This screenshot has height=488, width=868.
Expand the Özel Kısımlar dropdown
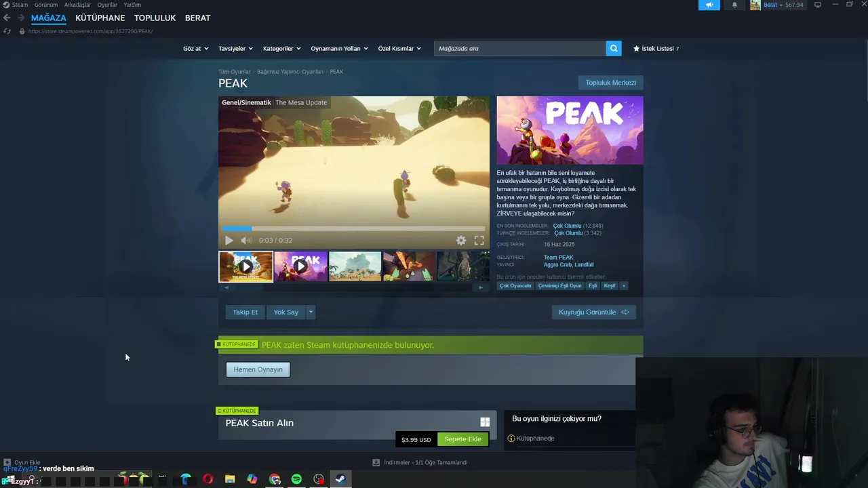pyautogui.click(x=399, y=49)
